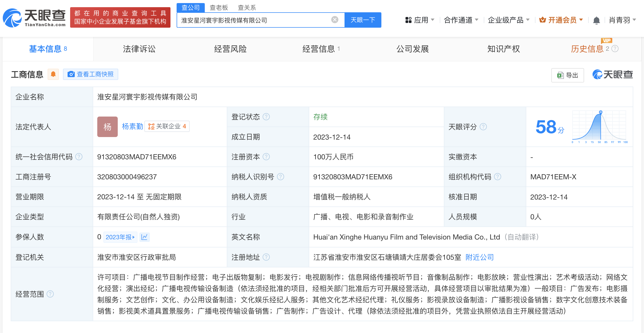Click the 杨 avatar thumbnail

(108, 127)
